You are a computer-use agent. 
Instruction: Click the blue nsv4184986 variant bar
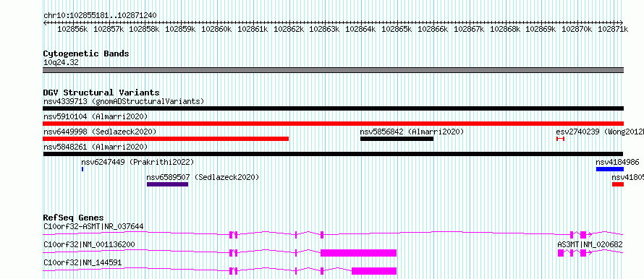tap(609, 169)
